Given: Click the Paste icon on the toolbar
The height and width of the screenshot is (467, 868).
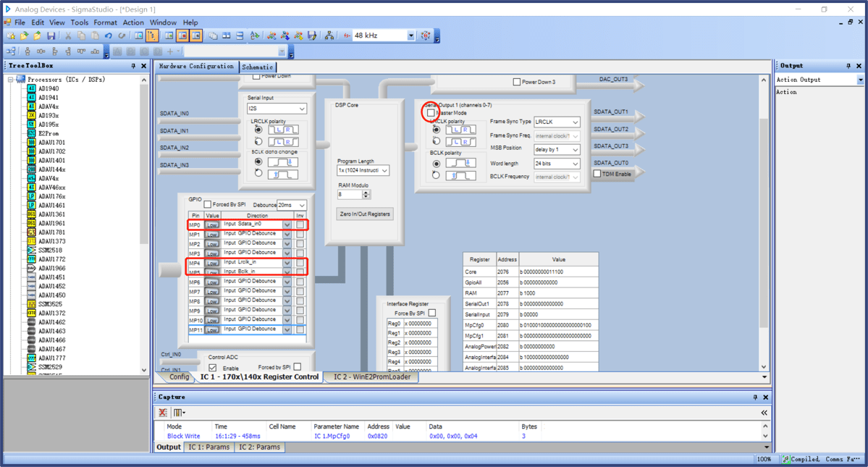Looking at the screenshot, I should (96, 35).
